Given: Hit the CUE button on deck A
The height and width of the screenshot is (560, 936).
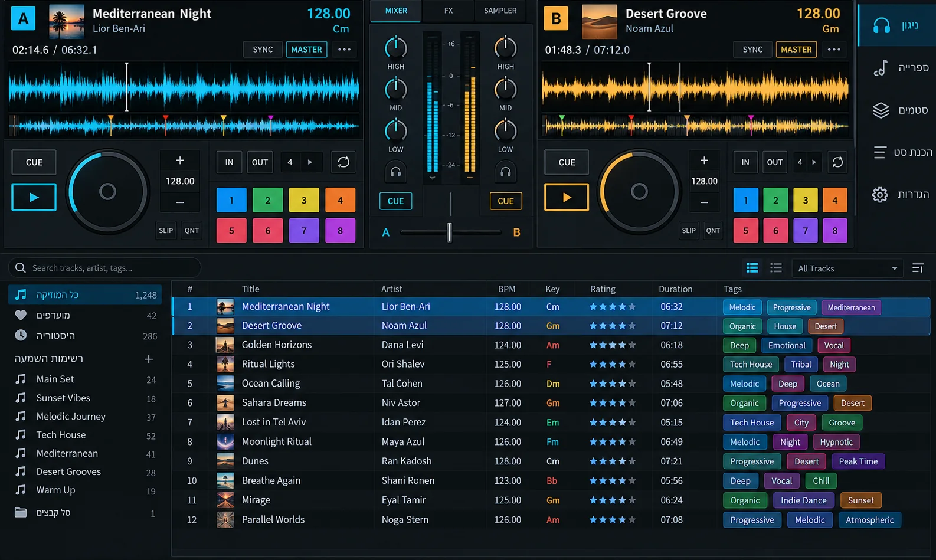Looking at the screenshot, I should click(x=34, y=162).
